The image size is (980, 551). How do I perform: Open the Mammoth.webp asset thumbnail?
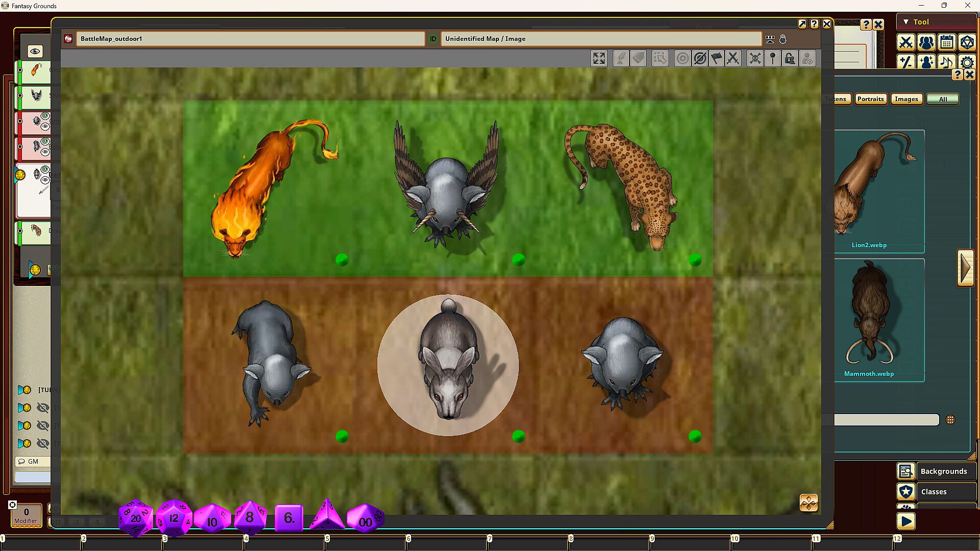pyautogui.click(x=878, y=320)
